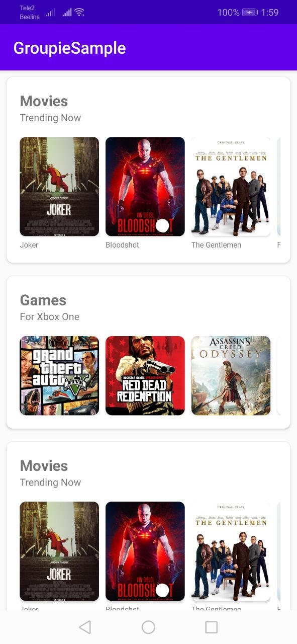
Task: Tap the Bloodshot poster in bottom Movies card
Action: tap(145, 551)
